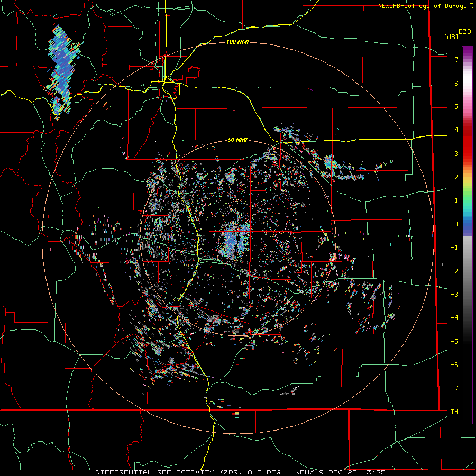Viewport: 476px width, 476px height.
Task: Click the DZD legend title
Action: 465,32
